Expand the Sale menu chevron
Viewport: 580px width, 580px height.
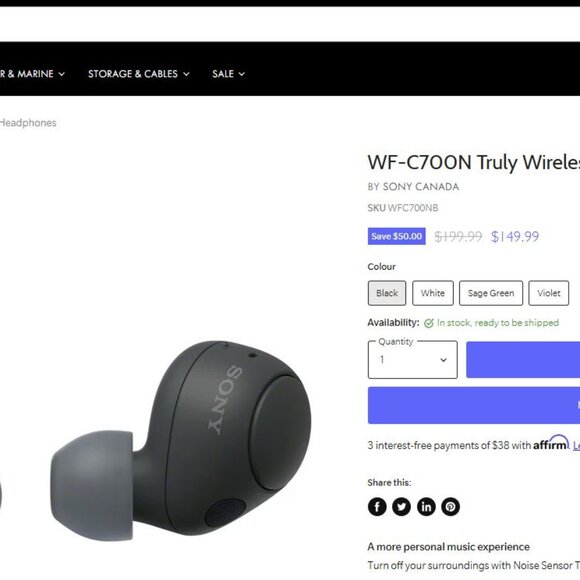[x=242, y=74]
